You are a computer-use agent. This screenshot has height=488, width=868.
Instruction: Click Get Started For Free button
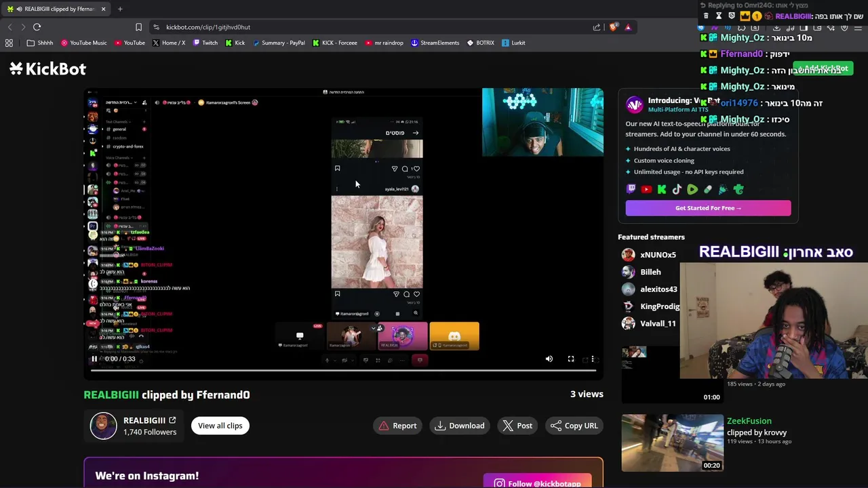click(x=708, y=208)
